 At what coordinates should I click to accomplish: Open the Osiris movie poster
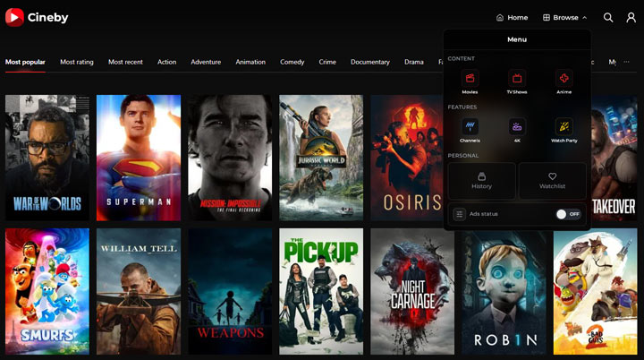(x=407, y=158)
